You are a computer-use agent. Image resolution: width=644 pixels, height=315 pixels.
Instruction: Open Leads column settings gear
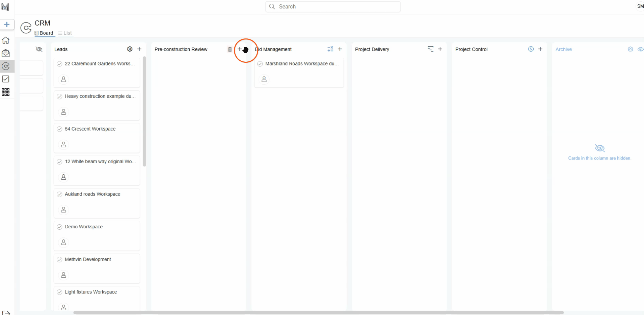coord(130,49)
